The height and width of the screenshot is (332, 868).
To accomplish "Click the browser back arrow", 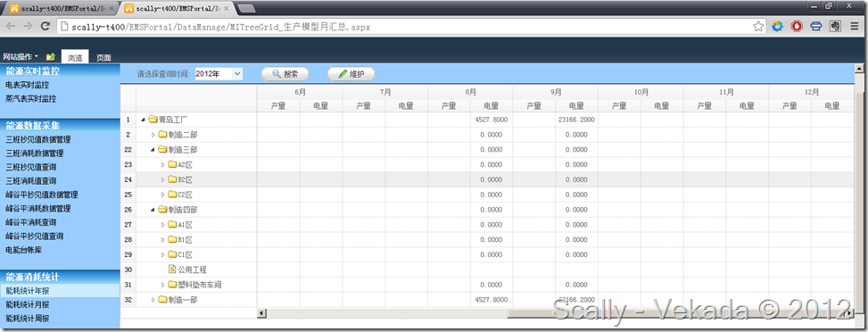I will 11,26.
